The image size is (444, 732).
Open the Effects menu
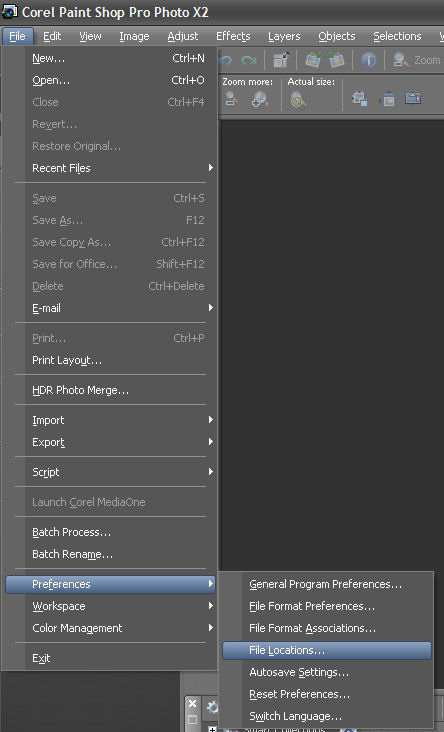click(233, 36)
